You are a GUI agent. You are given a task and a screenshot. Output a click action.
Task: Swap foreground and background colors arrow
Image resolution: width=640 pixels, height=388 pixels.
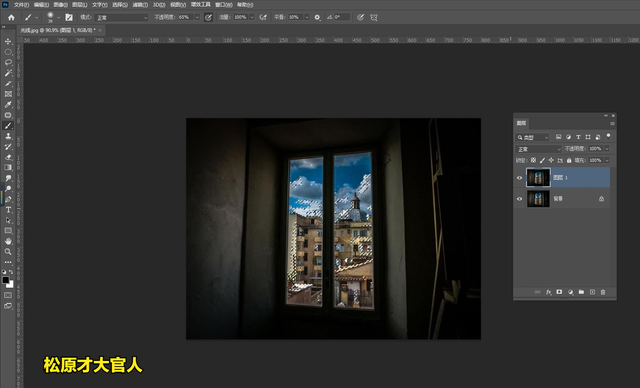point(11,272)
